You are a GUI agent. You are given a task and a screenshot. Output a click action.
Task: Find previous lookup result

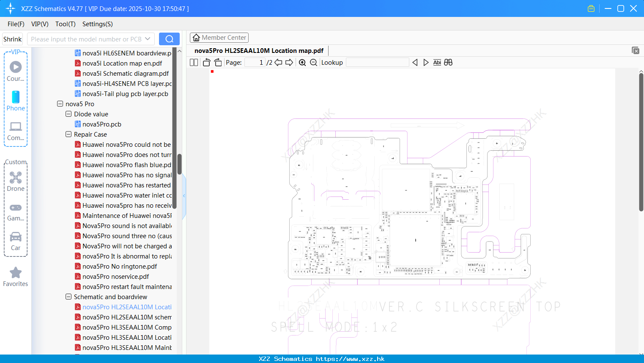point(415,63)
